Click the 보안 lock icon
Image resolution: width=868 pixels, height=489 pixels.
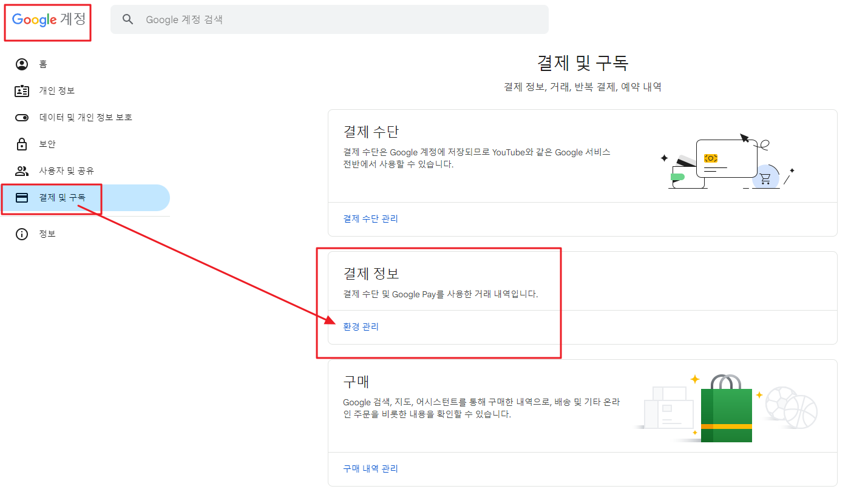[x=22, y=144]
